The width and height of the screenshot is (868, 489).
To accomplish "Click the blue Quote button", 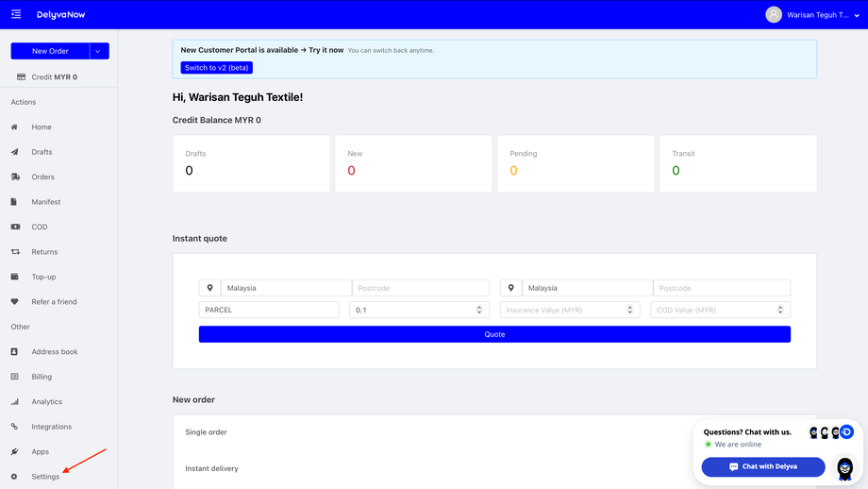I will (495, 334).
